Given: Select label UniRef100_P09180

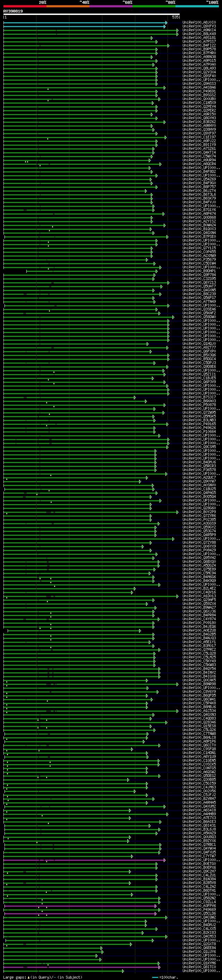Looking at the screenshot, I should (x=199, y=623).
